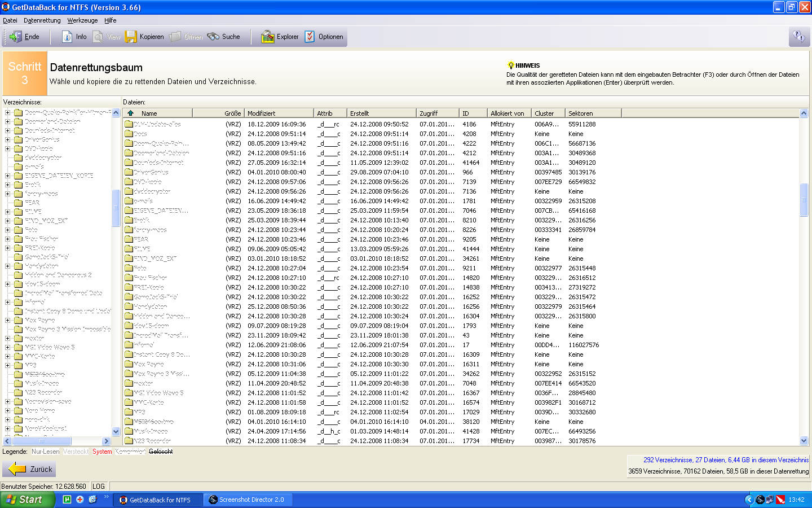Open the Werkzeuge menu
The image size is (812, 508).
(x=82, y=20)
